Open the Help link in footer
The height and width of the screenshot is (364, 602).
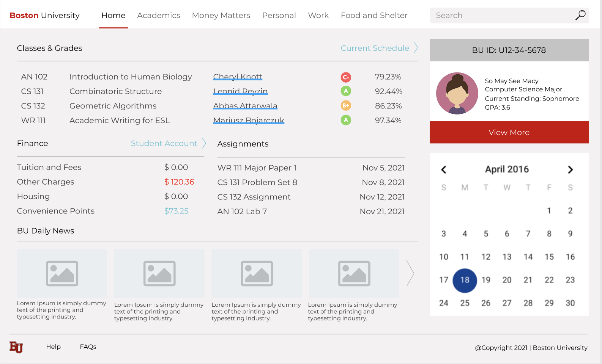(53, 347)
